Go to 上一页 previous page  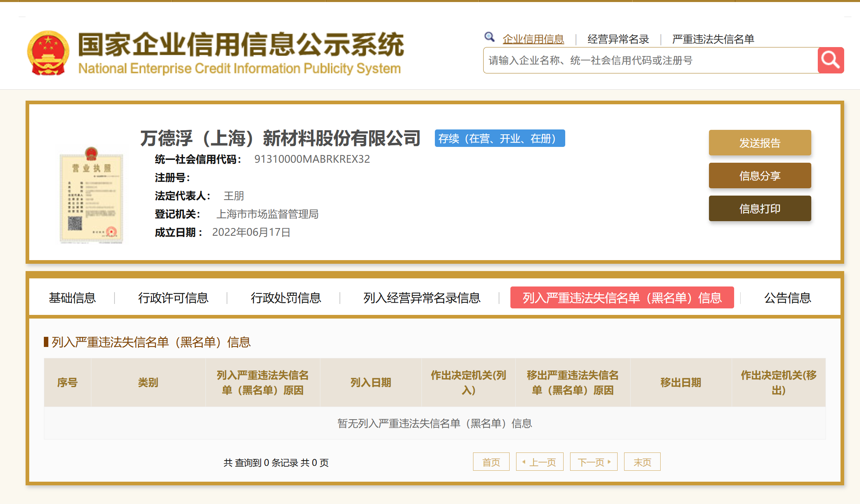(540, 462)
